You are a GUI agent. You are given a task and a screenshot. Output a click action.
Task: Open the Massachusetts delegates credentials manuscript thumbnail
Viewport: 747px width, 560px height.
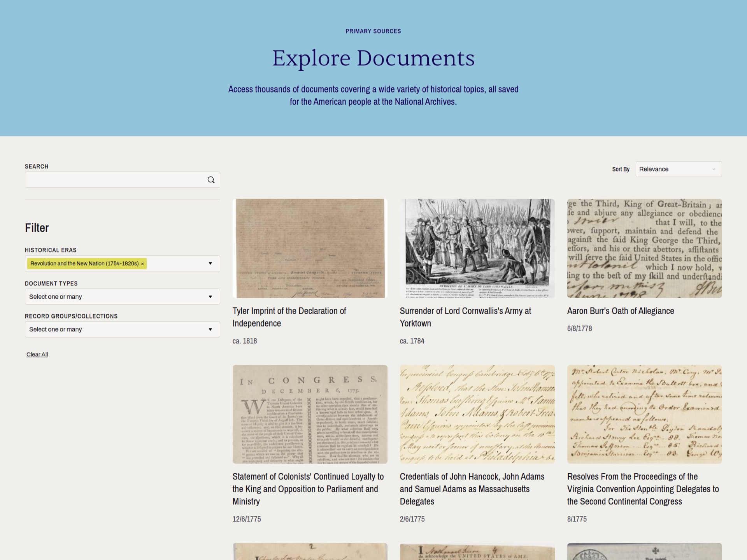click(x=477, y=414)
